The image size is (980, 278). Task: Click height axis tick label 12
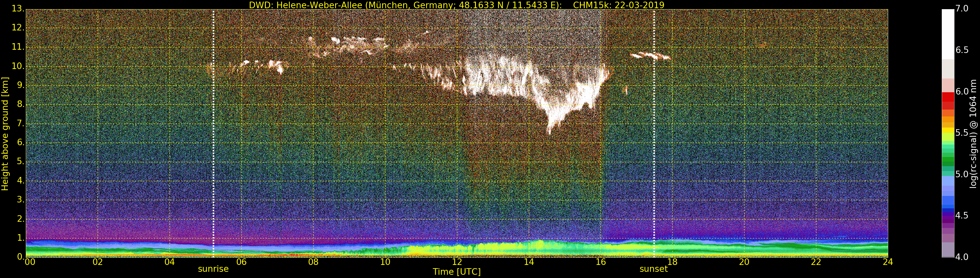(18, 28)
